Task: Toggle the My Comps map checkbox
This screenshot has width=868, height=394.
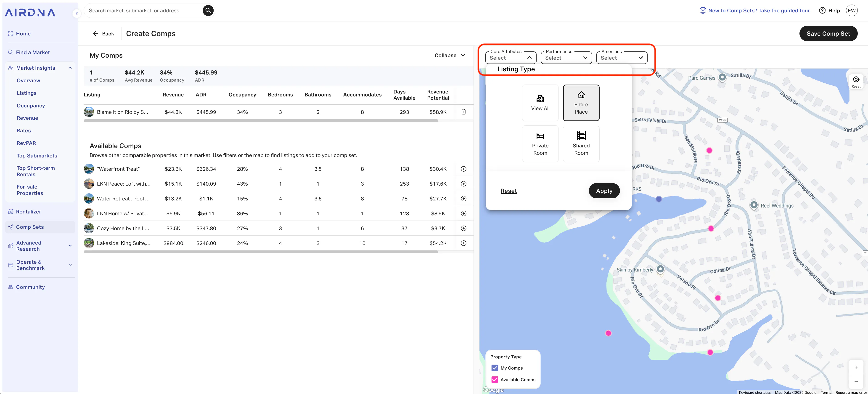Action: click(x=495, y=368)
